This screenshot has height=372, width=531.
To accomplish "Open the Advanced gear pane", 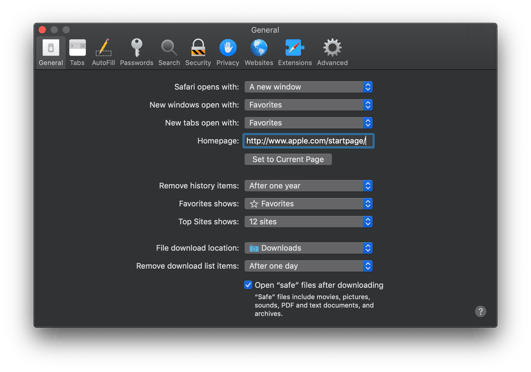I will tap(332, 52).
